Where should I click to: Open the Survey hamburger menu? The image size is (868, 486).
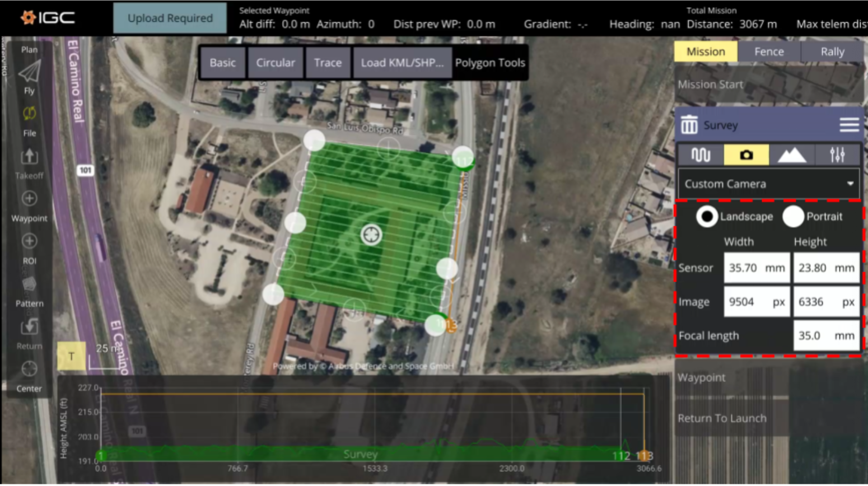pos(849,125)
